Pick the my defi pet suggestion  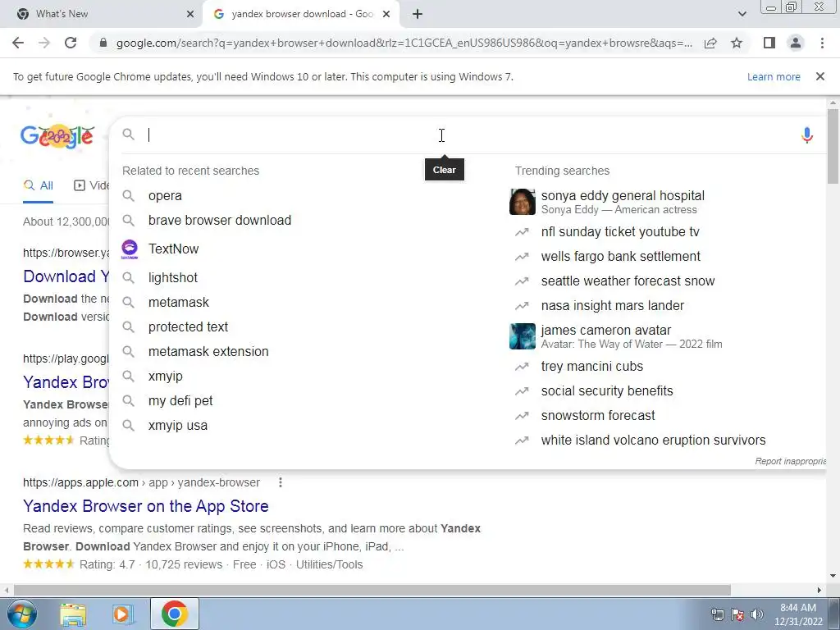180,400
